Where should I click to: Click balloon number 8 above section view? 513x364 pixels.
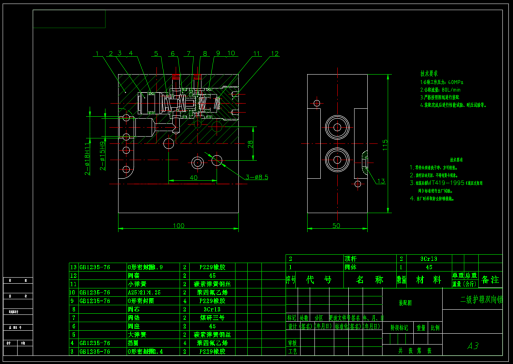point(205,53)
